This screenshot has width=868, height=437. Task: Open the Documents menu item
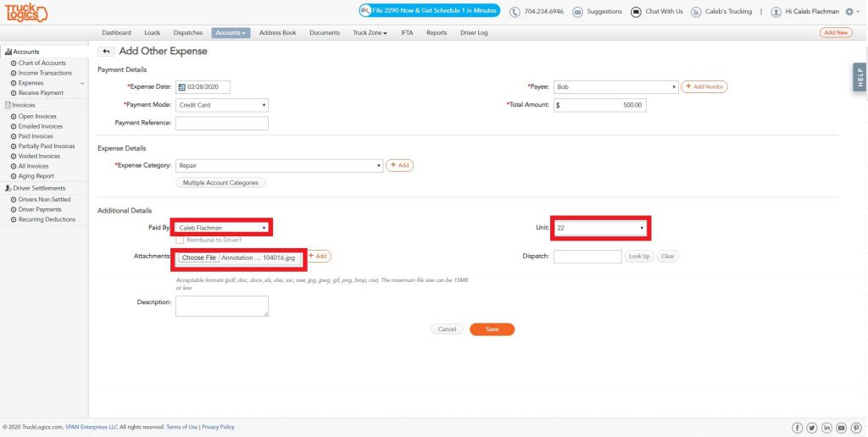(325, 33)
